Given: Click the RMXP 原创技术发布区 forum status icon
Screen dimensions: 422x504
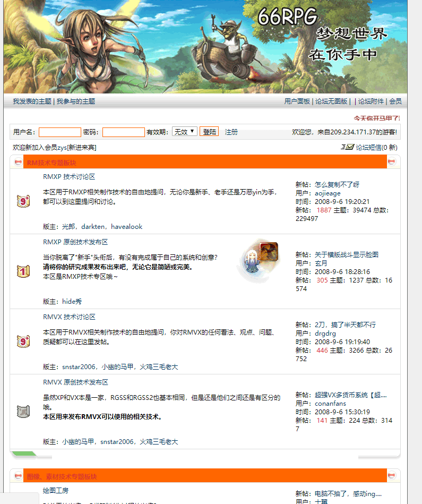Looking at the screenshot, I should pos(23,271).
